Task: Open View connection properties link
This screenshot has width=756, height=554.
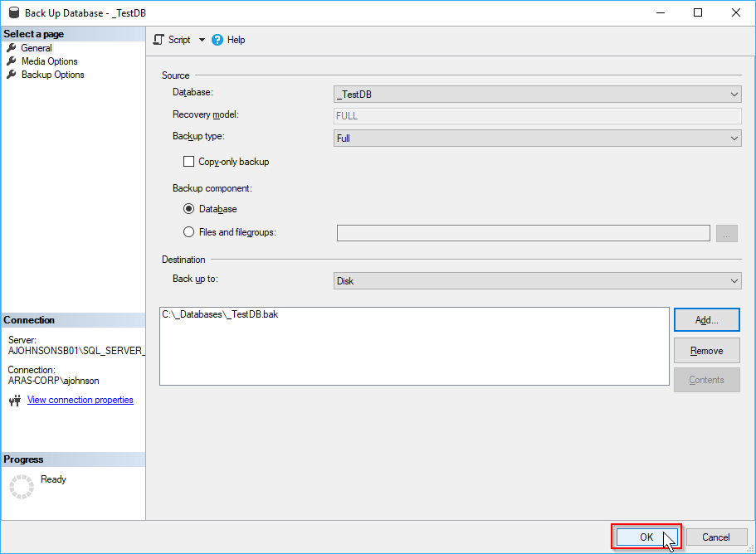Action: point(80,400)
